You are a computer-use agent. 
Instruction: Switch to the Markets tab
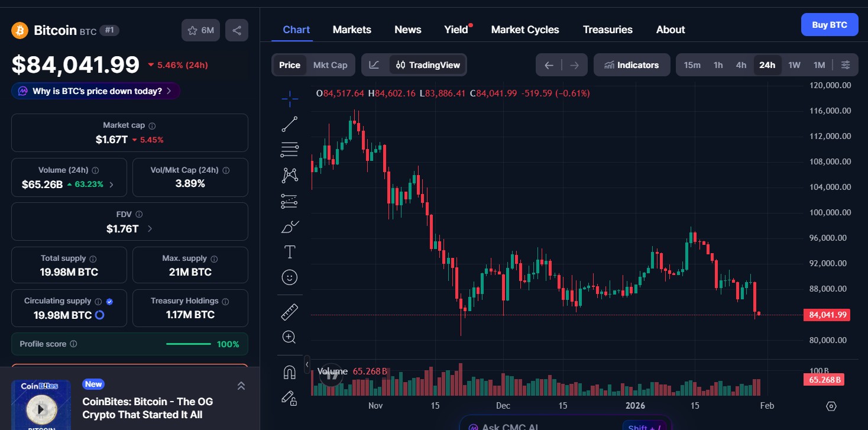[352, 29]
